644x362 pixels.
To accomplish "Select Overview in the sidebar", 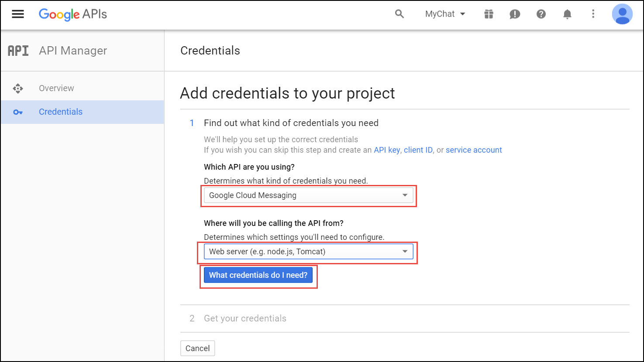I will coord(56,88).
